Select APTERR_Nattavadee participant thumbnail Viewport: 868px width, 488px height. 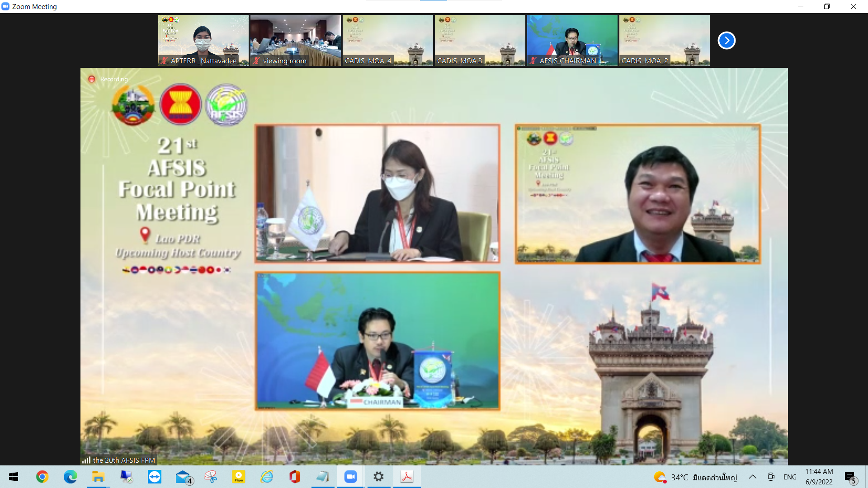click(x=203, y=41)
